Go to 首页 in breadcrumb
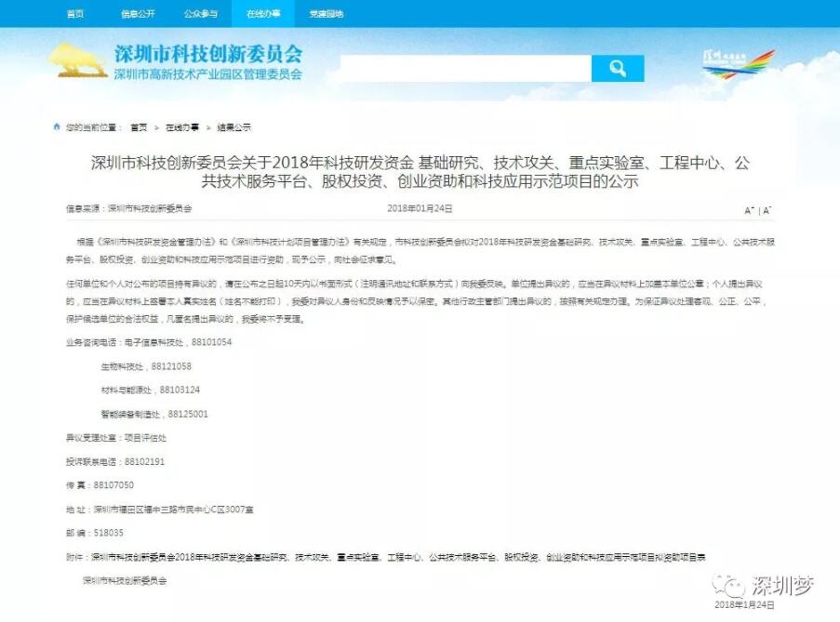840x622 pixels. 139,127
